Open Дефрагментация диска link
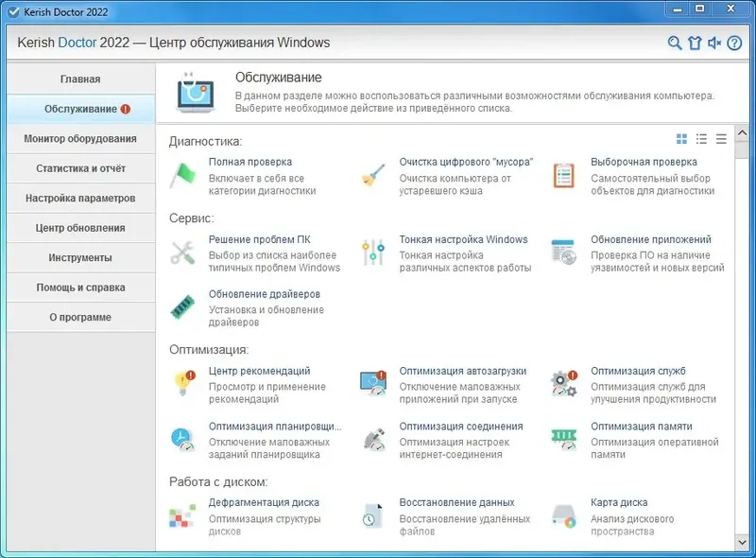 (x=264, y=502)
